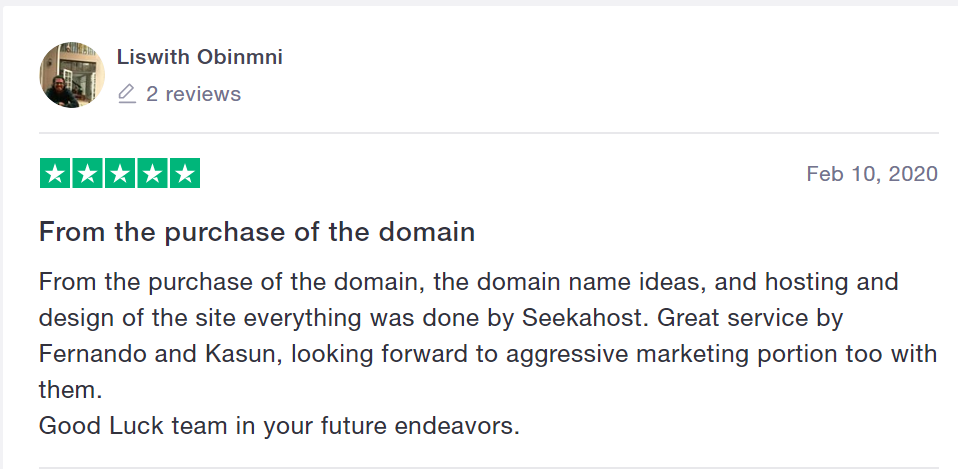Click the second green rating star
The image size is (958, 469).
pyautogui.click(x=87, y=173)
